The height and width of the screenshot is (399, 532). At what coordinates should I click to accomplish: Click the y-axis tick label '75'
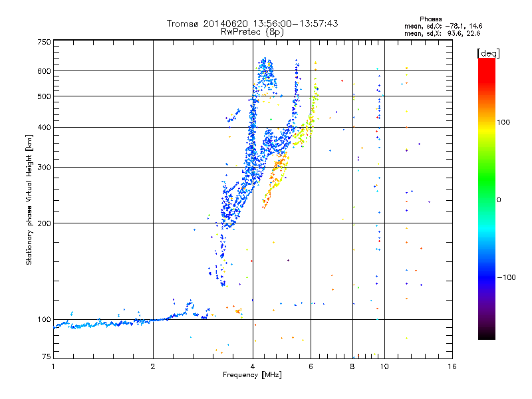point(47,356)
